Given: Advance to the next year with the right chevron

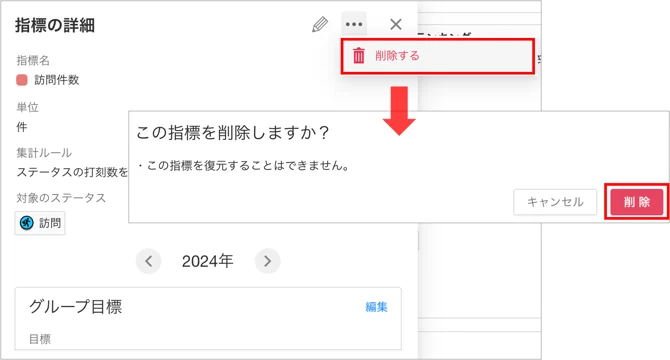Looking at the screenshot, I should 267,261.
